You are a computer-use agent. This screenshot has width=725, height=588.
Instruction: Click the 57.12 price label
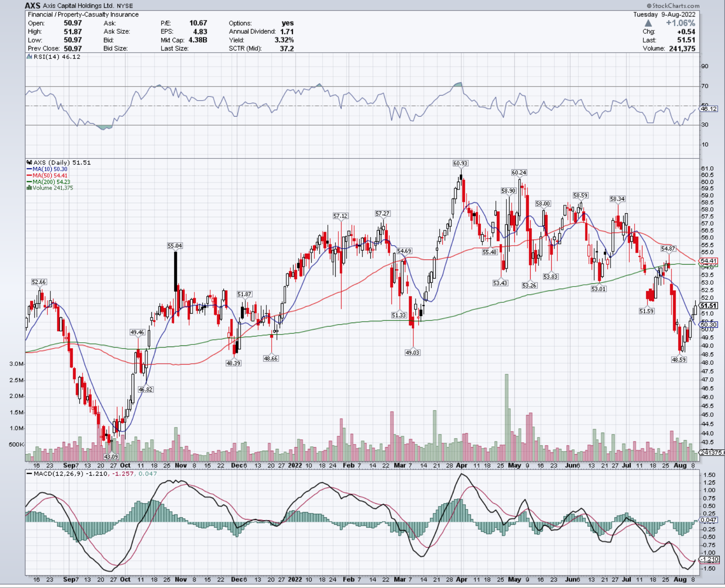click(340, 216)
